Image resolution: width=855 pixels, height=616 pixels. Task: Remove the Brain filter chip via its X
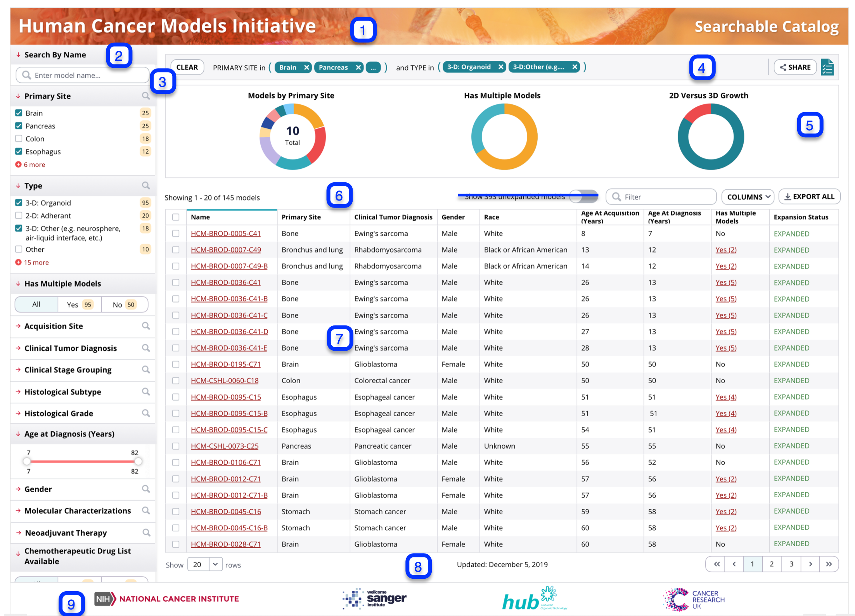coord(306,67)
